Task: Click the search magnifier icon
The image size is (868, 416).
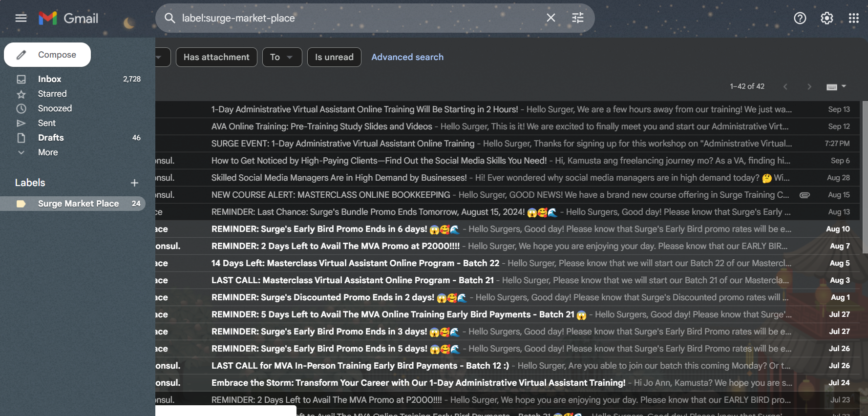Action: point(169,18)
